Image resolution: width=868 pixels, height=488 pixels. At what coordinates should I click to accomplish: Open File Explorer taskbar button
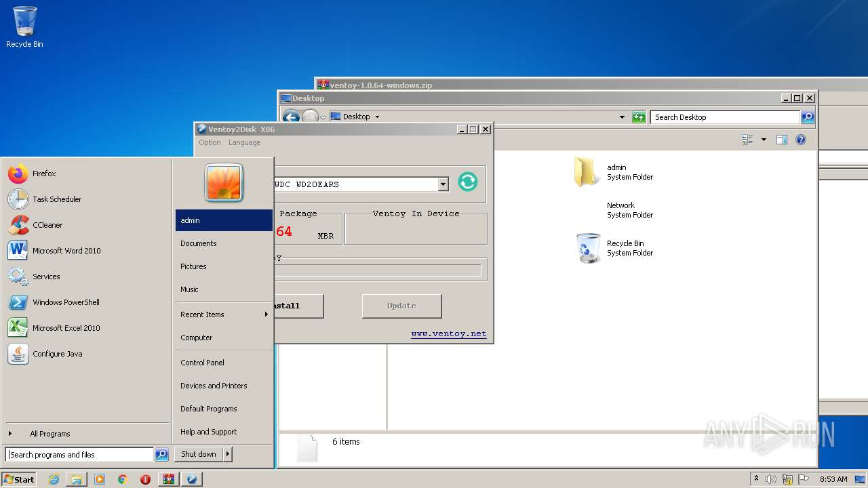click(77, 479)
